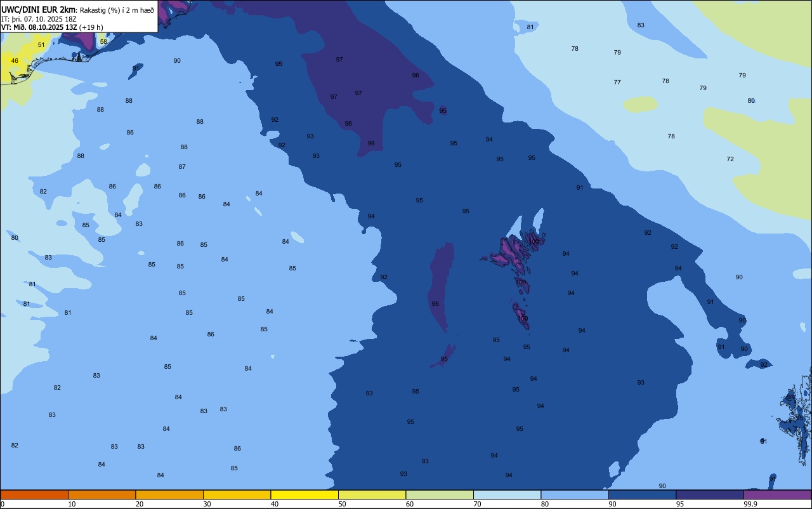Click the humidity value '46' on the map
812x509 pixels.
[15, 61]
